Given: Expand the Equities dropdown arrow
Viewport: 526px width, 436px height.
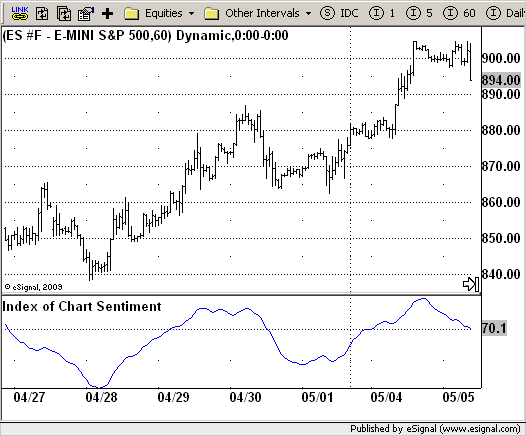Looking at the screenshot, I should coord(191,14).
